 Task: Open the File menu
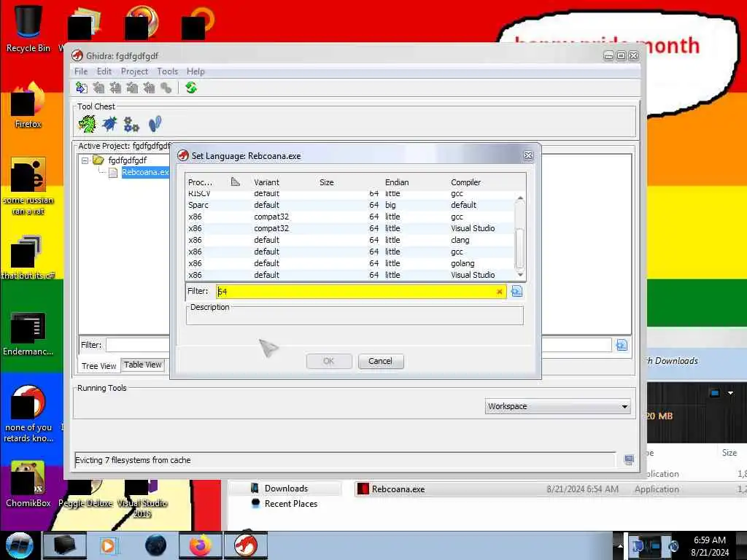tap(81, 71)
